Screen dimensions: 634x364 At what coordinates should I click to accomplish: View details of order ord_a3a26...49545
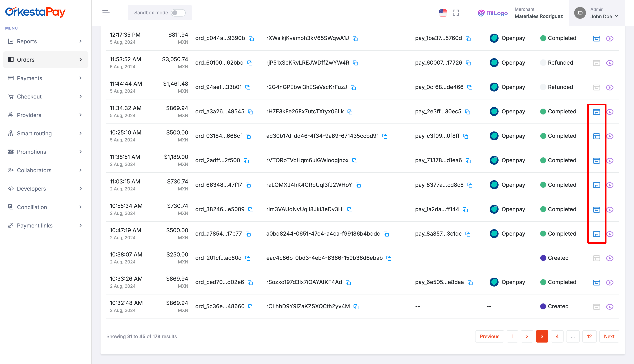tap(610, 112)
